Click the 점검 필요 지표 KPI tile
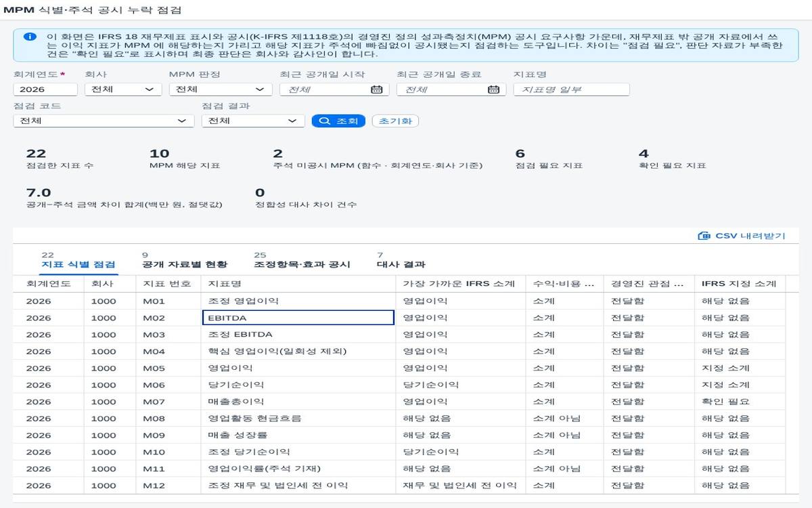Viewport: 812px width, 508px height. click(549, 159)
